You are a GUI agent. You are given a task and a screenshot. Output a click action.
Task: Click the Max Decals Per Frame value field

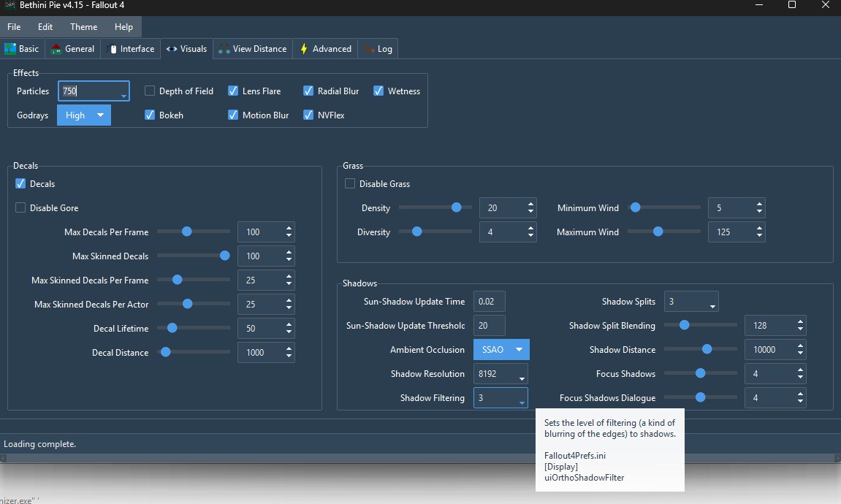266,232
